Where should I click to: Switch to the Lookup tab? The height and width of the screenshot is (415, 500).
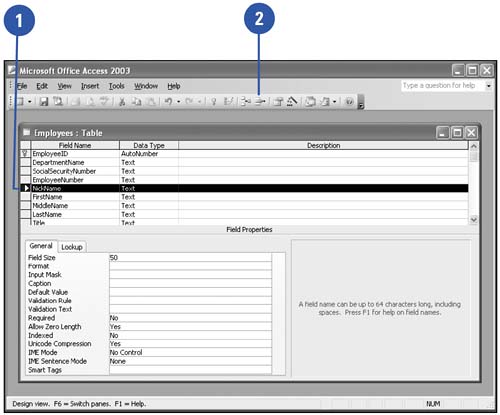72,247
